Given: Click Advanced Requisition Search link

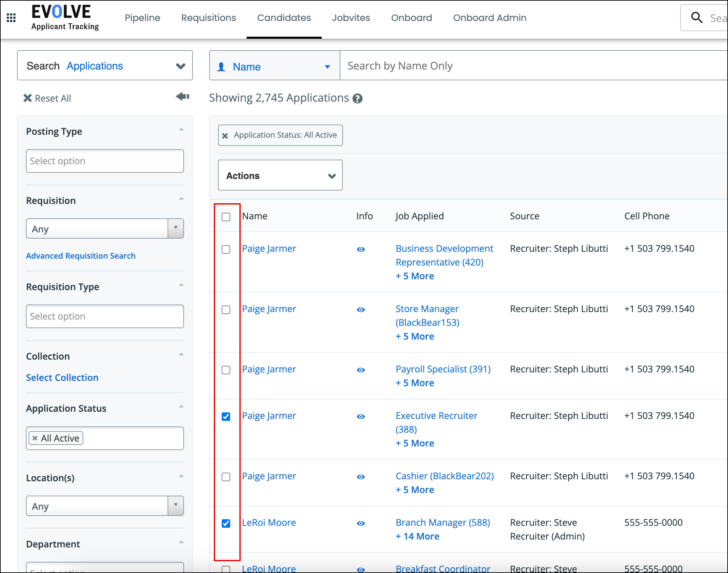Looking at the screenshot, I should 81,256.
